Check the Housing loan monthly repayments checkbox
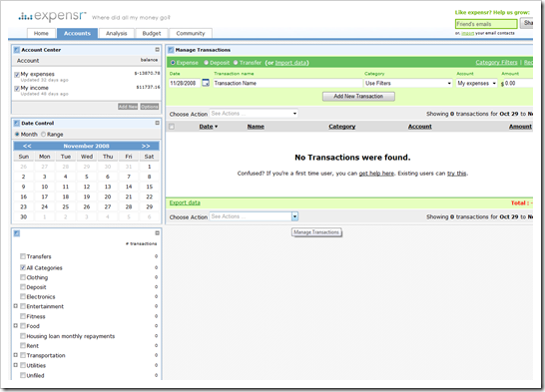This screenshot has width=545, height=392. (23, 336)
